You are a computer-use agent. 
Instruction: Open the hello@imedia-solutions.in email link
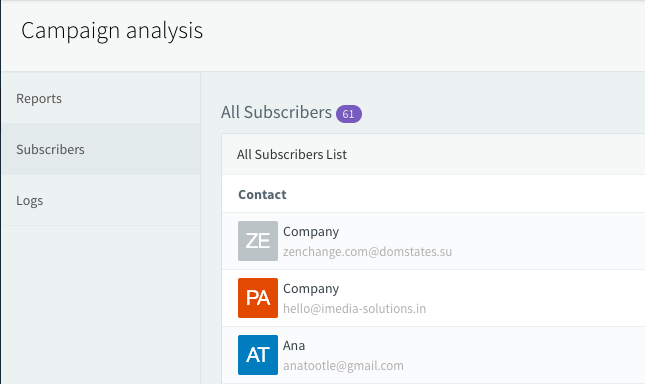pyautogui.click(x=355, y=308)
